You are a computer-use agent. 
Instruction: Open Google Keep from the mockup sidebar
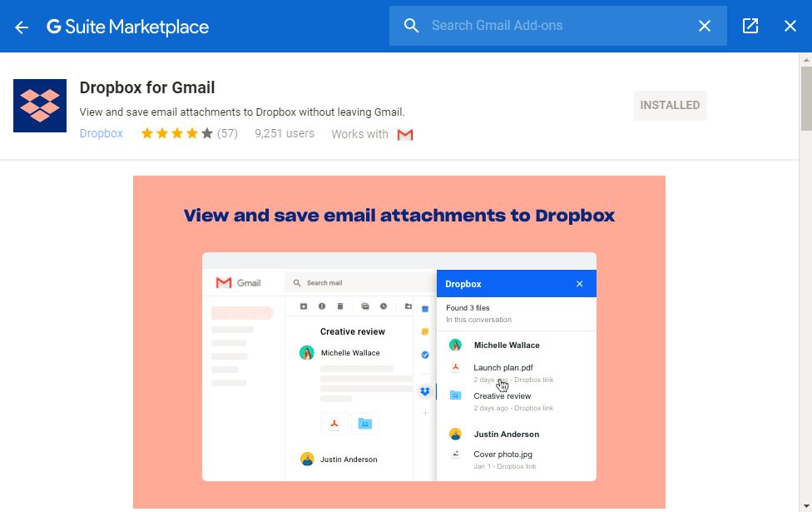(425, 332)
